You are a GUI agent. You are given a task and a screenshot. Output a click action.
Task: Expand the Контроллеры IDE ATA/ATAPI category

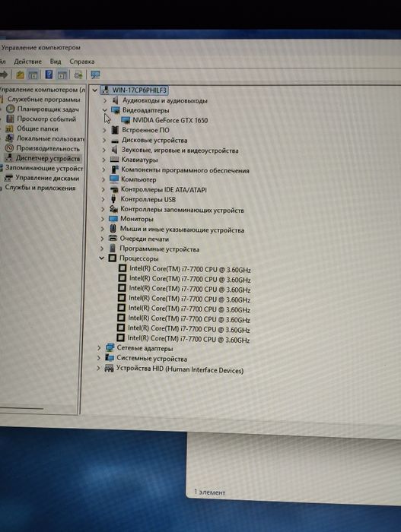(103, 189)
